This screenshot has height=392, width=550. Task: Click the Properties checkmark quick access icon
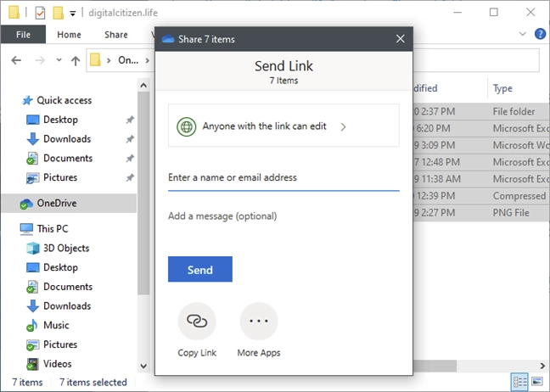tap(40, 13)
